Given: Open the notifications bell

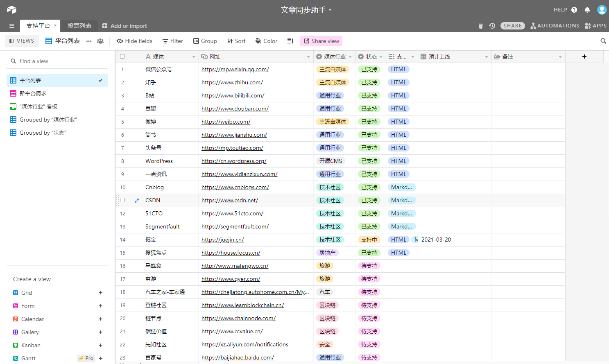Looking at the screenshot, I should pos(587,10).
